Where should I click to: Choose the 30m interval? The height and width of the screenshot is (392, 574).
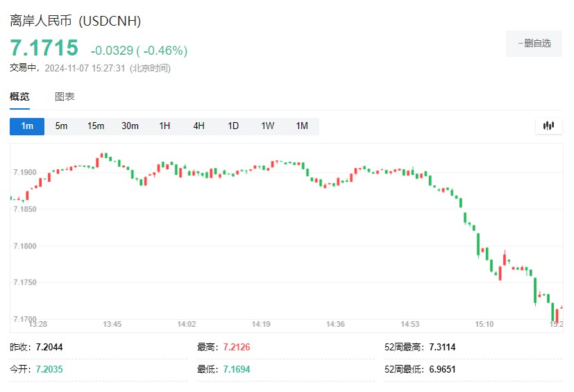click(130, 126)
